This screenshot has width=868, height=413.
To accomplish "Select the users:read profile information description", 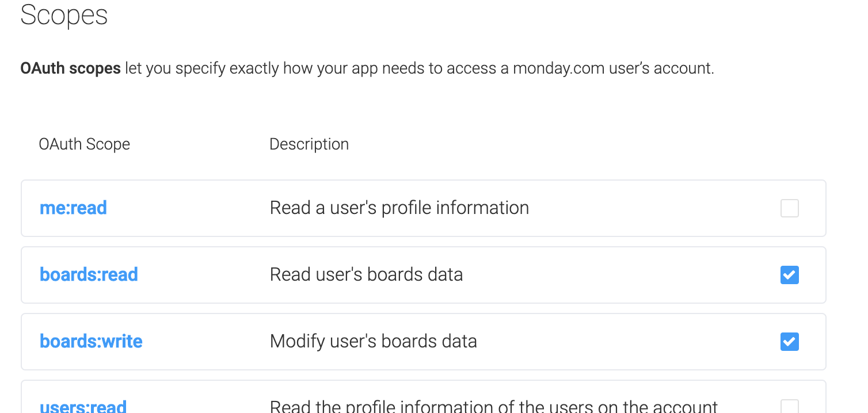I will click(494, 406).
